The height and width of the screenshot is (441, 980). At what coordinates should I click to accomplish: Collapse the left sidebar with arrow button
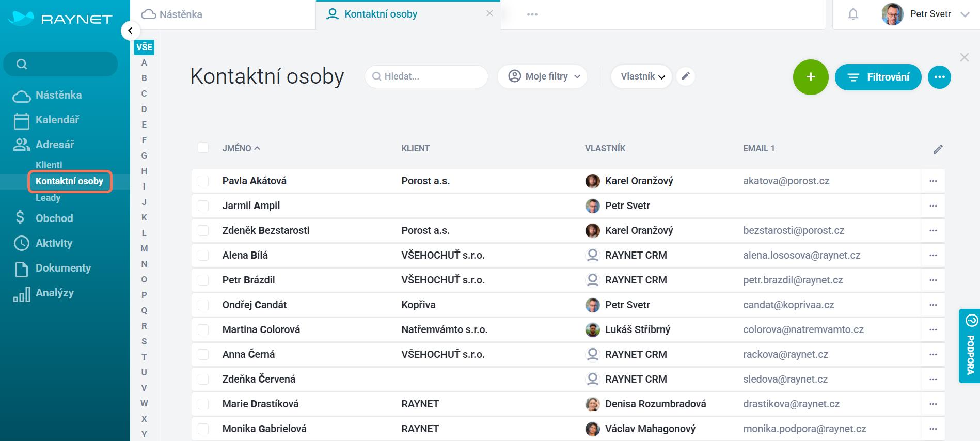point(131,30)
